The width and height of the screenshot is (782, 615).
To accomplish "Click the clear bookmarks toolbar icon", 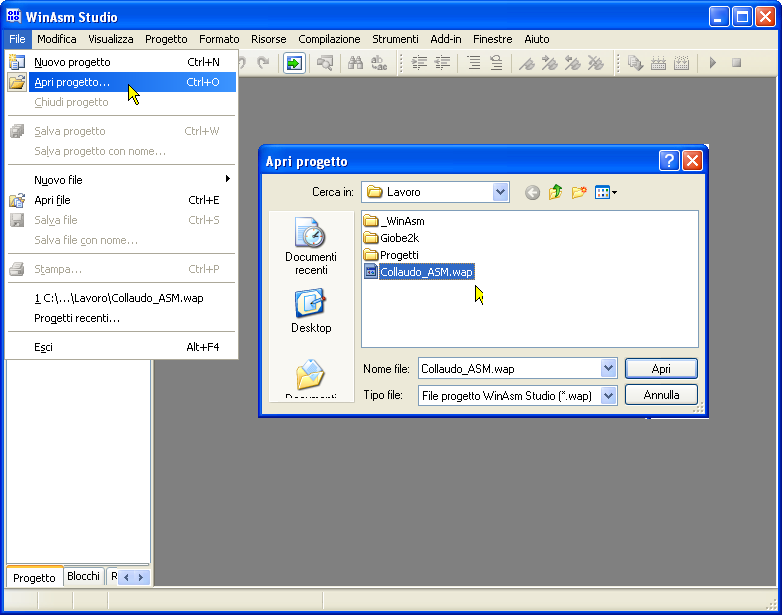I will 595,63.
